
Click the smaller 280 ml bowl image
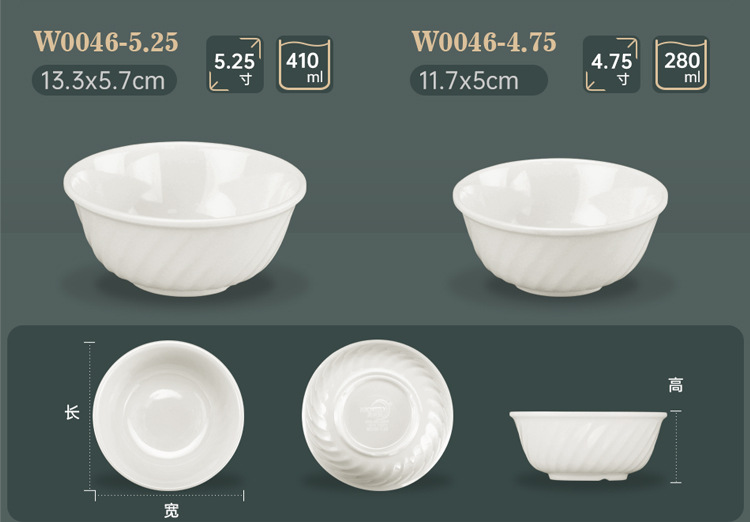pyautogui.click(x=560, y=227)
